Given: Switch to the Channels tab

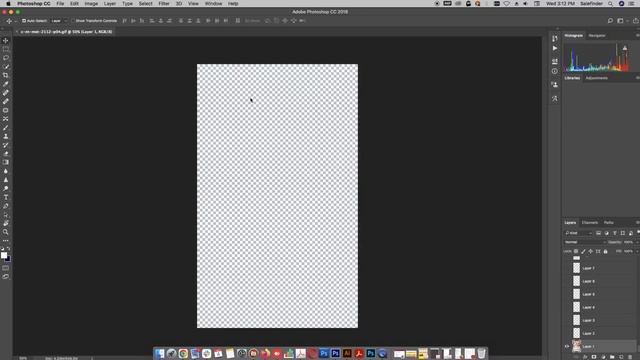Looking at the screenshot, I should click(589, 222).
